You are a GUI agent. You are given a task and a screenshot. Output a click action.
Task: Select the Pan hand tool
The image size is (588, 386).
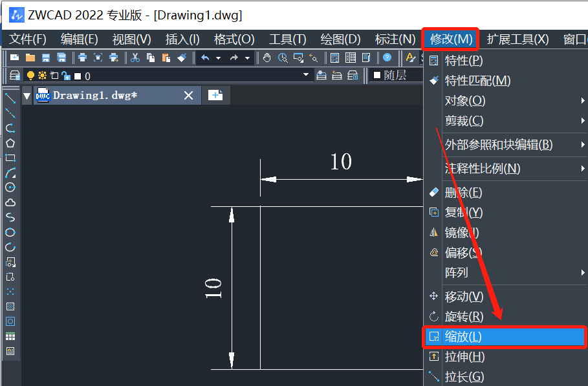(267, 58)
